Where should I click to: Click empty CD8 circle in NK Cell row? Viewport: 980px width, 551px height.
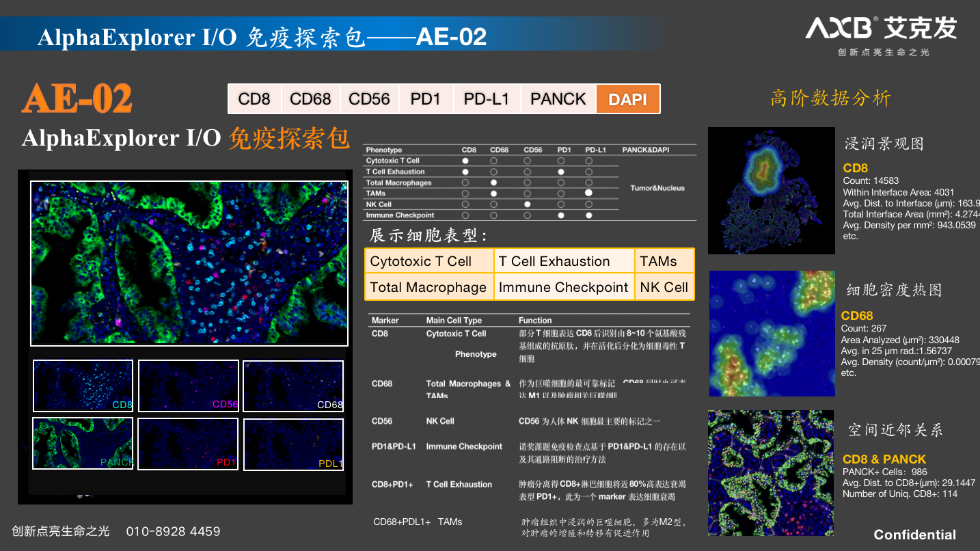coord(465,204)
